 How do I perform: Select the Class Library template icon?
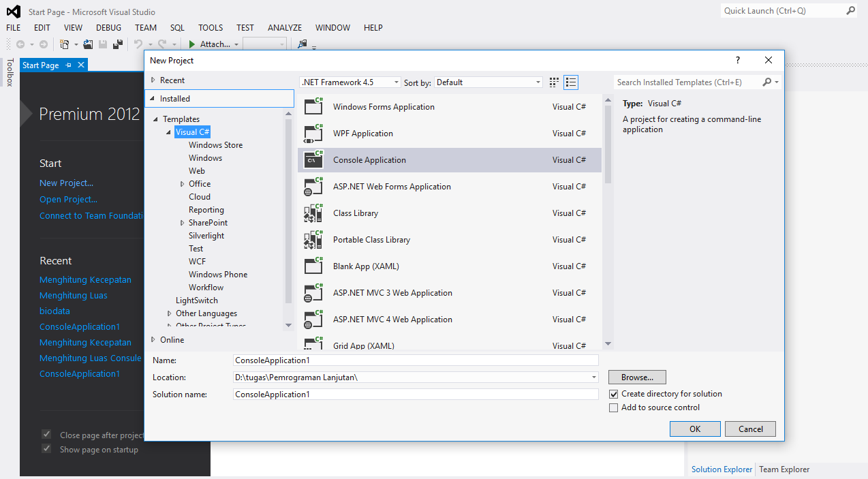pos(313,212)
